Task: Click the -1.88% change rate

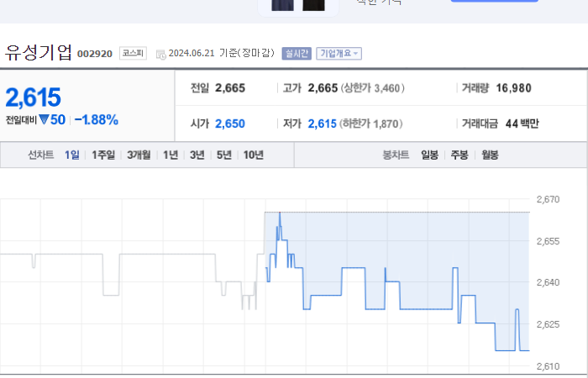Action: [x=97, y=119]
